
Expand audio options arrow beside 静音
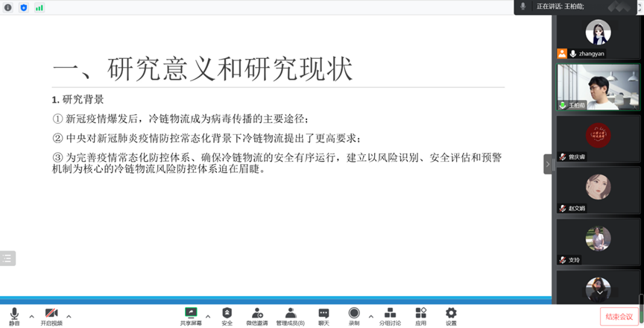tap(31, 316)
